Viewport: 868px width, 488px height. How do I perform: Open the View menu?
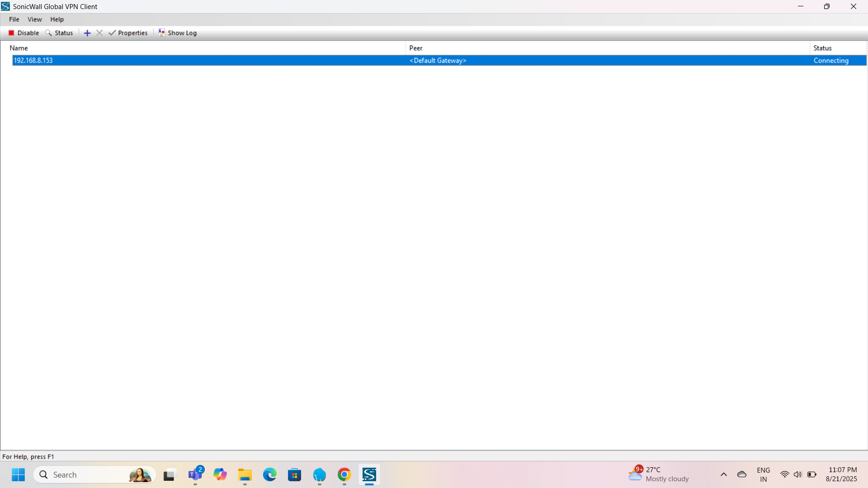pyautogui.click(x=34, y=19)
